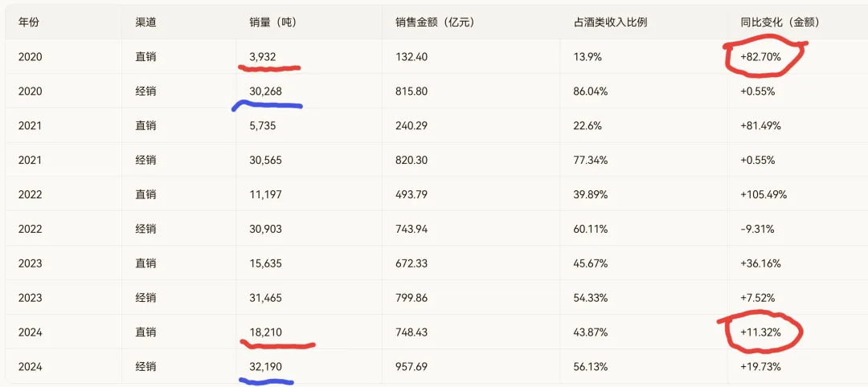Select the 493.79 sales amount cell
The height and width of the screenshot is (387, 868).
[411, 194]
